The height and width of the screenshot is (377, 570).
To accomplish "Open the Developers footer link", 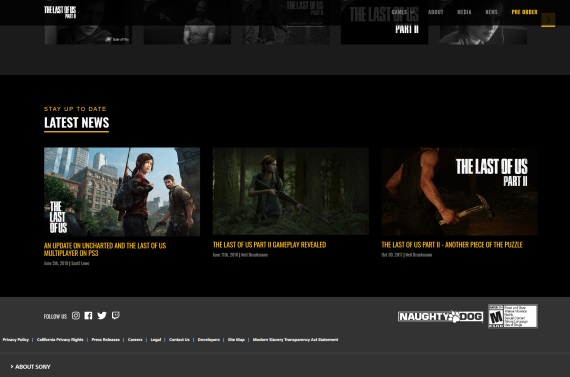I will coord(209,340).
